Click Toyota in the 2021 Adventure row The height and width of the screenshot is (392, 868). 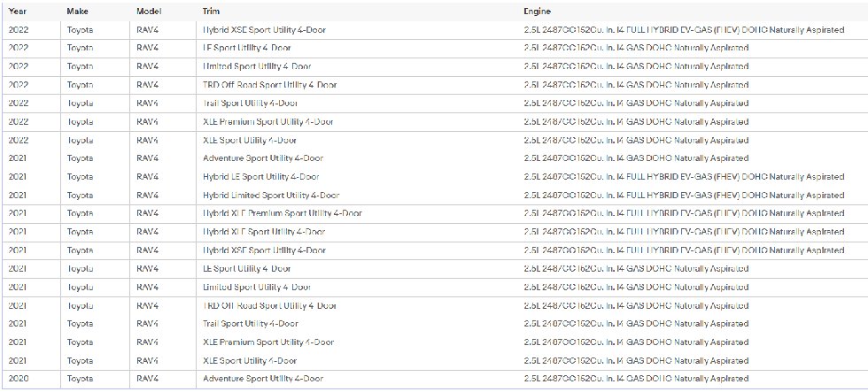pyautogui.click(x=81, y=158)
